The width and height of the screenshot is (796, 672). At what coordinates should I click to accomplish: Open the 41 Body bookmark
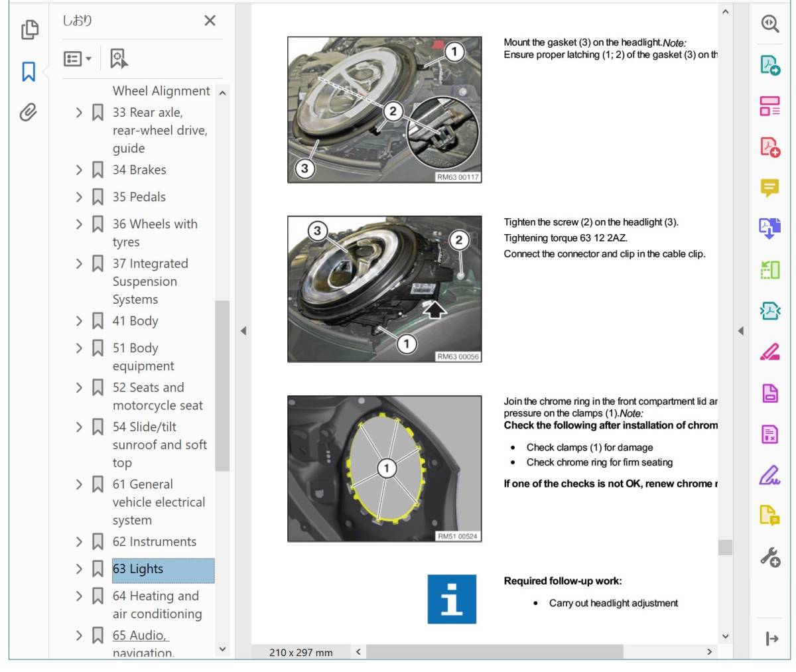(x=135, y=321)
